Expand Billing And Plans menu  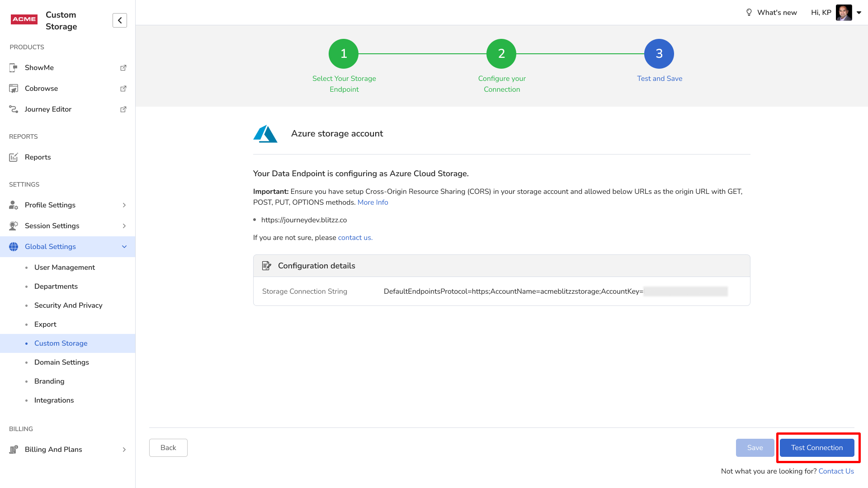(x=124, y=450)
